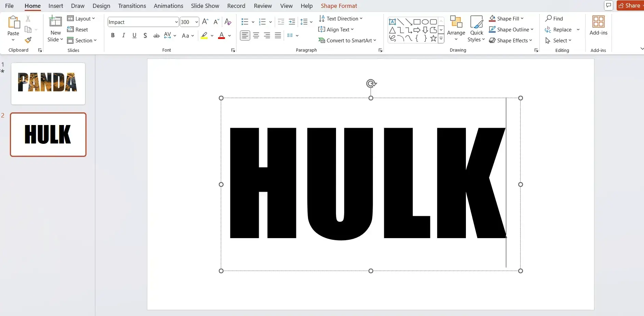Toggle text Shadow effect
The height and width of the screenshot is (316, 644).
pyautogui.click(x=145, y=36)
